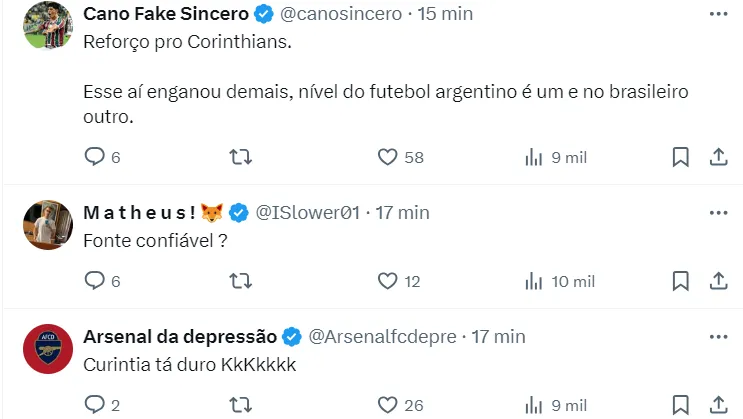Screen dimensions: 743x419
Task: Share Cano Fake Sincero's tweet
Action: (x=718, y=157)
